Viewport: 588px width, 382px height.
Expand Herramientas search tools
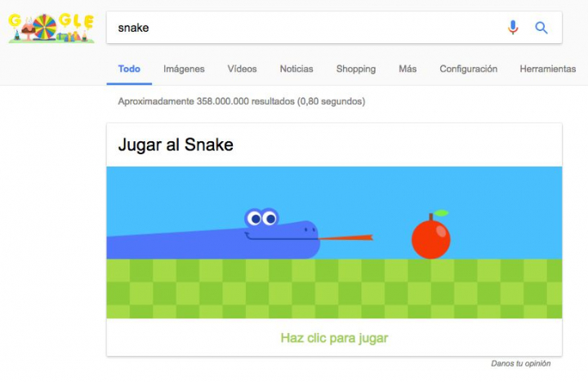pyautogui.click(x=547, y=69)
